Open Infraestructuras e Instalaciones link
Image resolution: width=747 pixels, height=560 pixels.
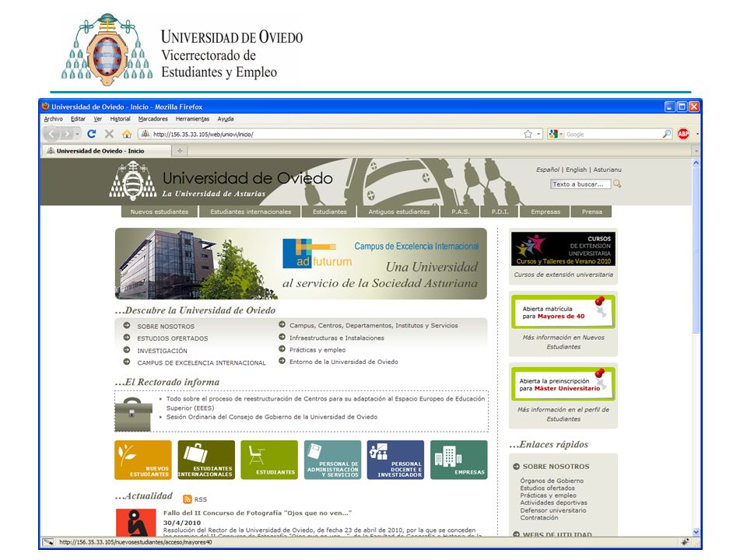click(336, 338)
